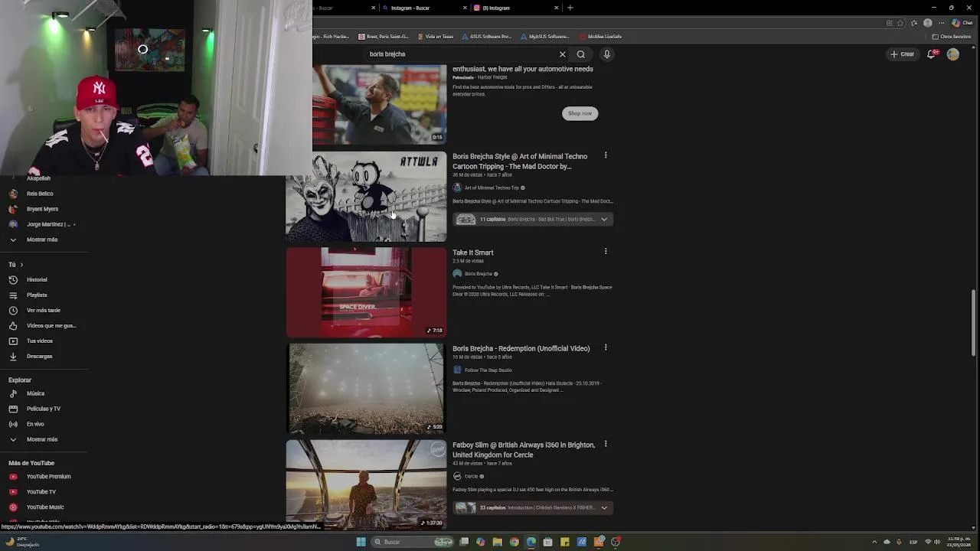980x551 pixels.
Task: Open the YouTube notifications bell
Action: pos(931,54)
